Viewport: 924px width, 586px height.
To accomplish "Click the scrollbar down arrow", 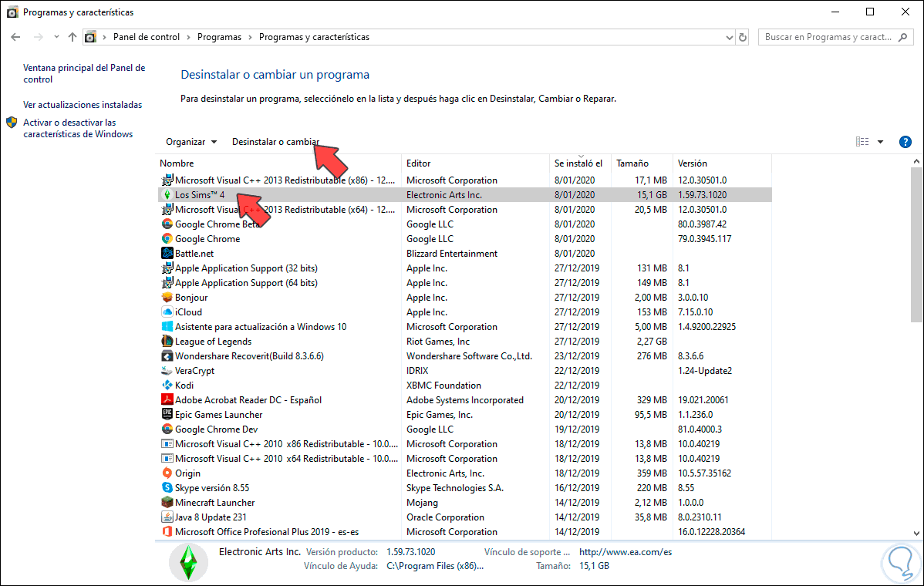I will point(916,533).
